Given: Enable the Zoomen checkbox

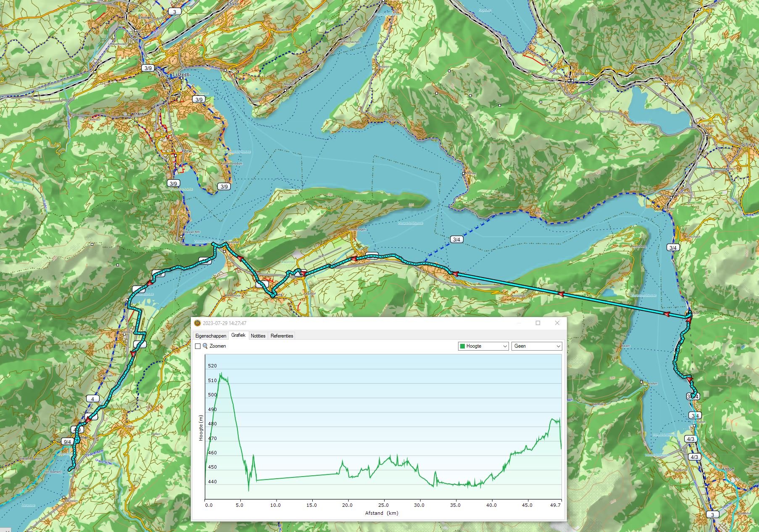Looking at the screenshot, I should click(x=198, y=346).
